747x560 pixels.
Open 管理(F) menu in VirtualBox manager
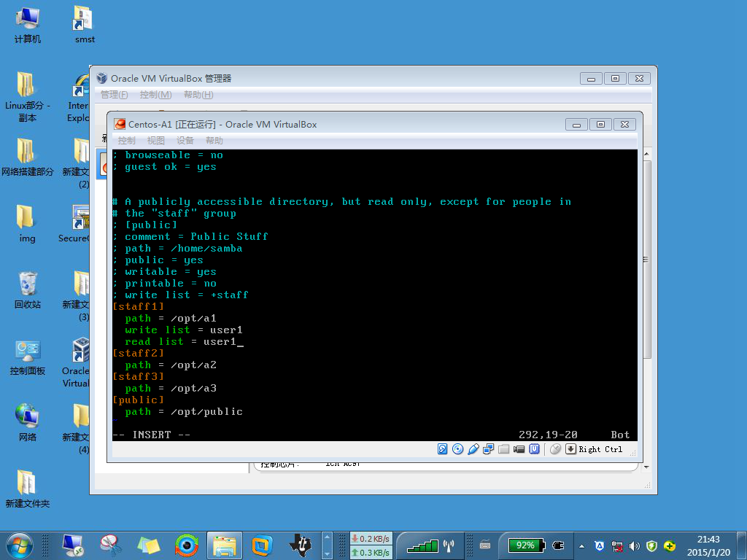(x=115, y=95)
